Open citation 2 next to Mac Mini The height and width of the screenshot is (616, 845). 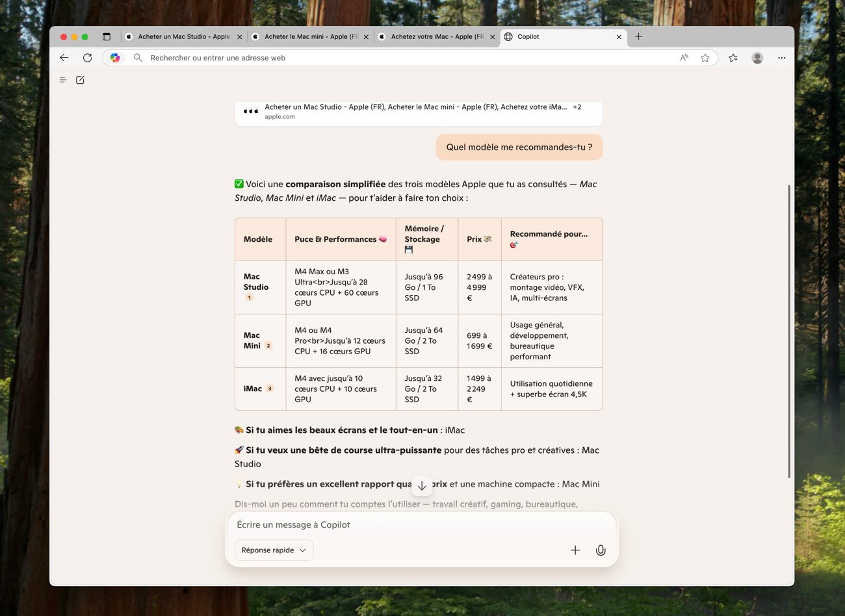[x=268, y=346]
